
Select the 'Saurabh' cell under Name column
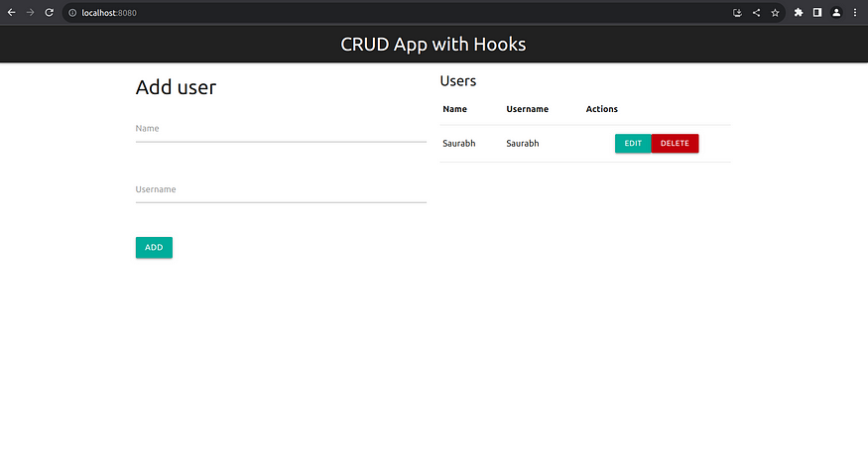tap(459, 144)
